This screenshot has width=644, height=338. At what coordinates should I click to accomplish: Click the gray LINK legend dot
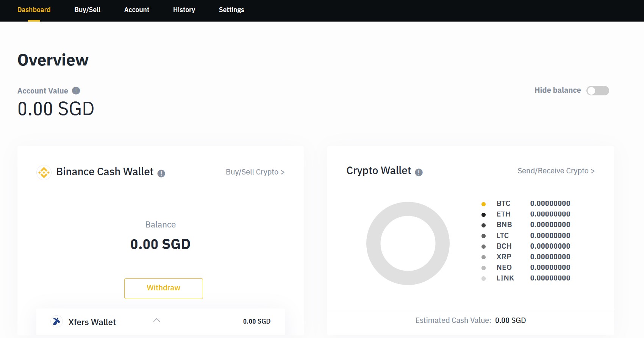point(483,279)
